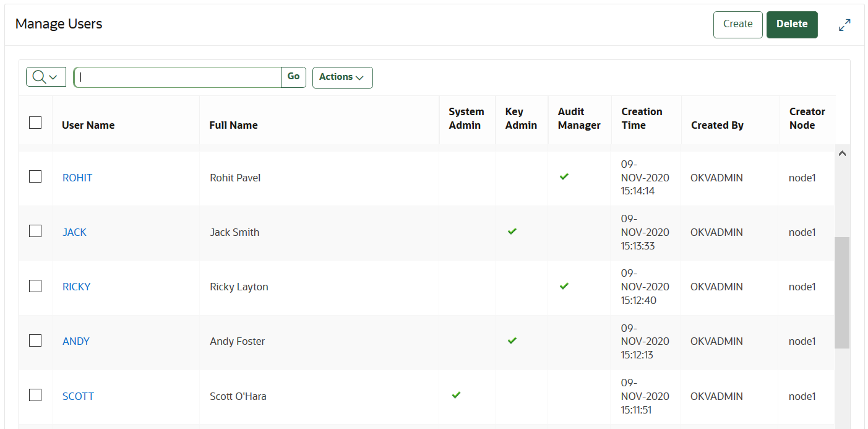The width and height of the screenshot is (868, 429).
Task: Sort by the User Name column header
Action: tap(88, 125)
